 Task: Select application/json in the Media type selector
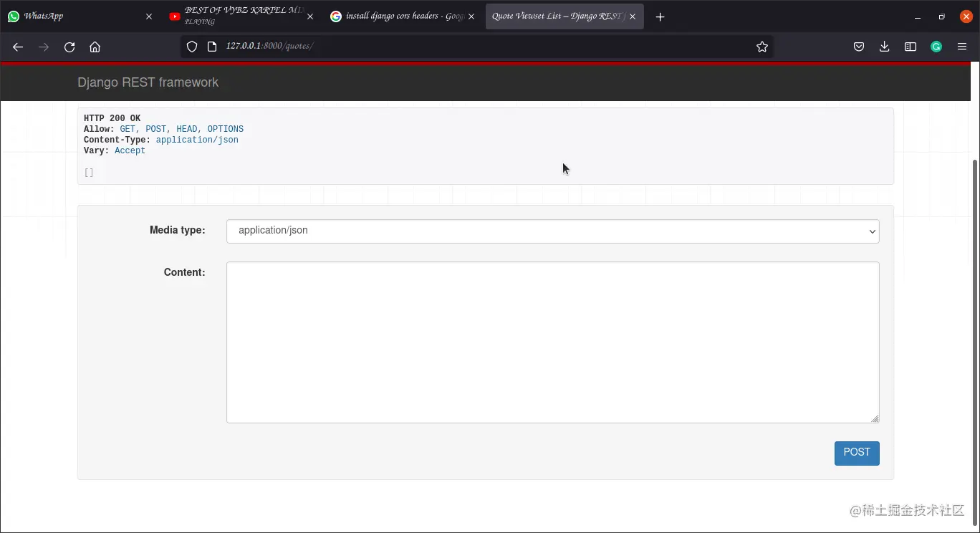[552, 231]
